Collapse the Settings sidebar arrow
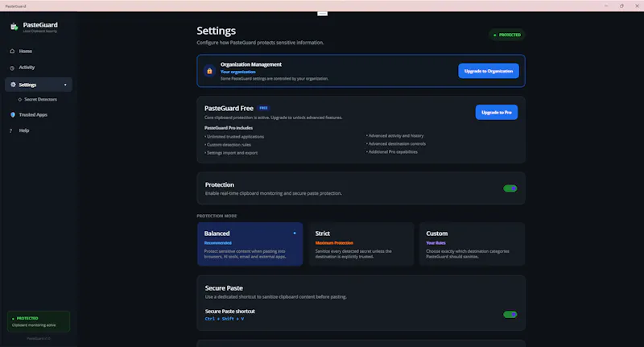This screenshot has width=644, height=347. click(65, 85)
